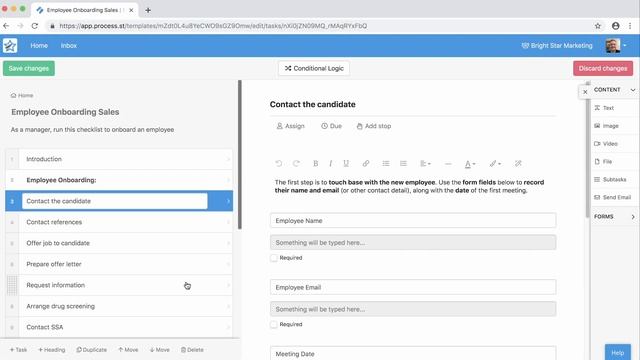Add a Subtasks content widget

pos(610,180)
